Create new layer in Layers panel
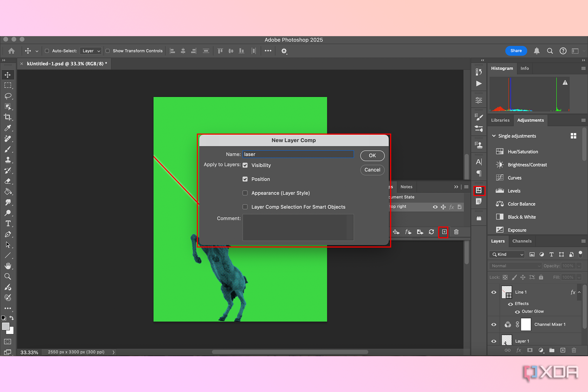Screen dimensions: 588x392 coord(563,350)
